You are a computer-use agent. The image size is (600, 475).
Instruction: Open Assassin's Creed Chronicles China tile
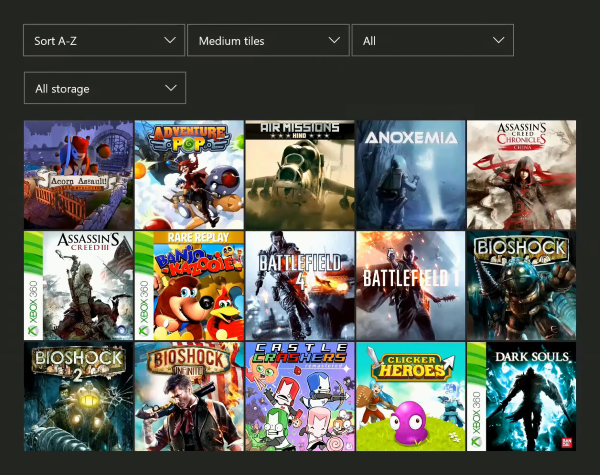[x=522, y=175]
